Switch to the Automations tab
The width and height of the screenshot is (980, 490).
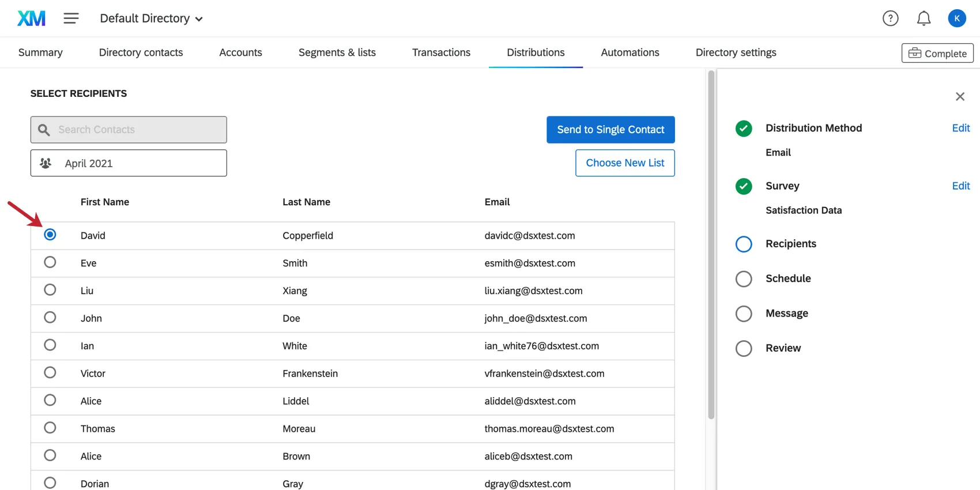630,52
